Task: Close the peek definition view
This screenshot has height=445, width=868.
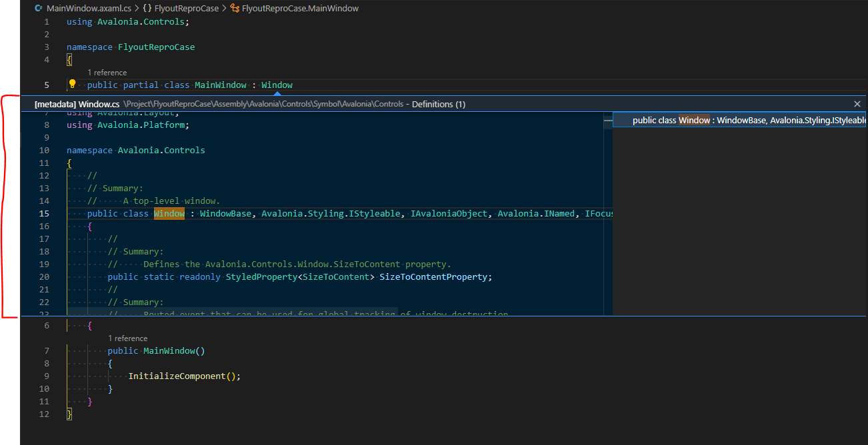Action: click(857, 104)
